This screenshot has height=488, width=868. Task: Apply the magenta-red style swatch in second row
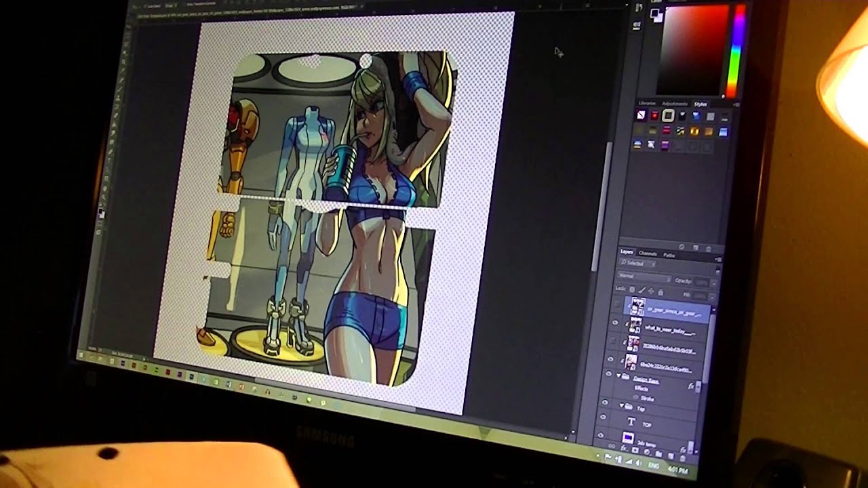click(666, 130)
